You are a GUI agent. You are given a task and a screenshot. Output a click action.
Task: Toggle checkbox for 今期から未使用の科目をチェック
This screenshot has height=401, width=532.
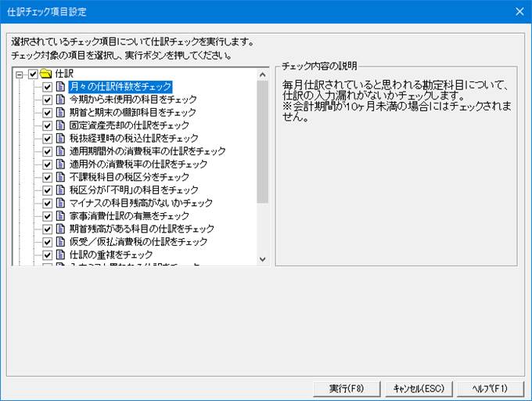pos(47,99)
